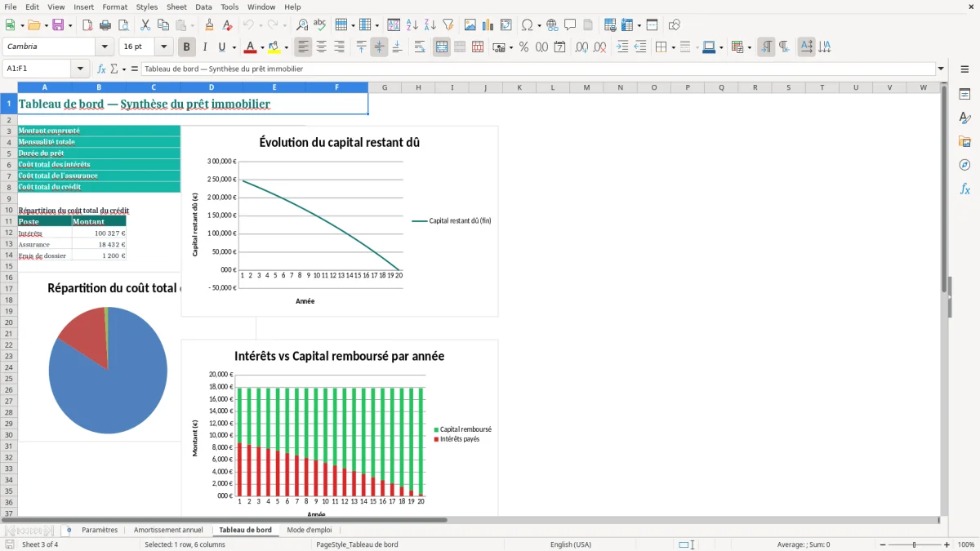Toggle Bold formatting
The image size is (980, 551).
pyautogui.click(x=187, y=47)
